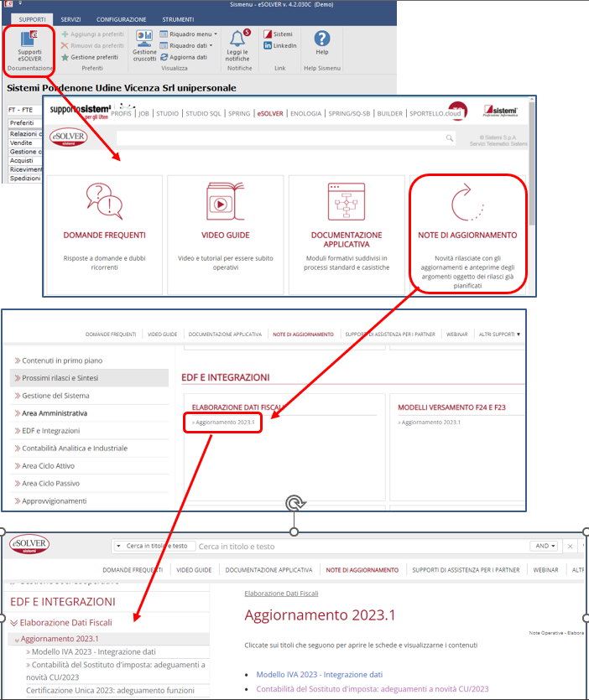Switch to STRUMENTI ribbon tab
The height and width of the screenshot is (700, 589).
(178, 19)
